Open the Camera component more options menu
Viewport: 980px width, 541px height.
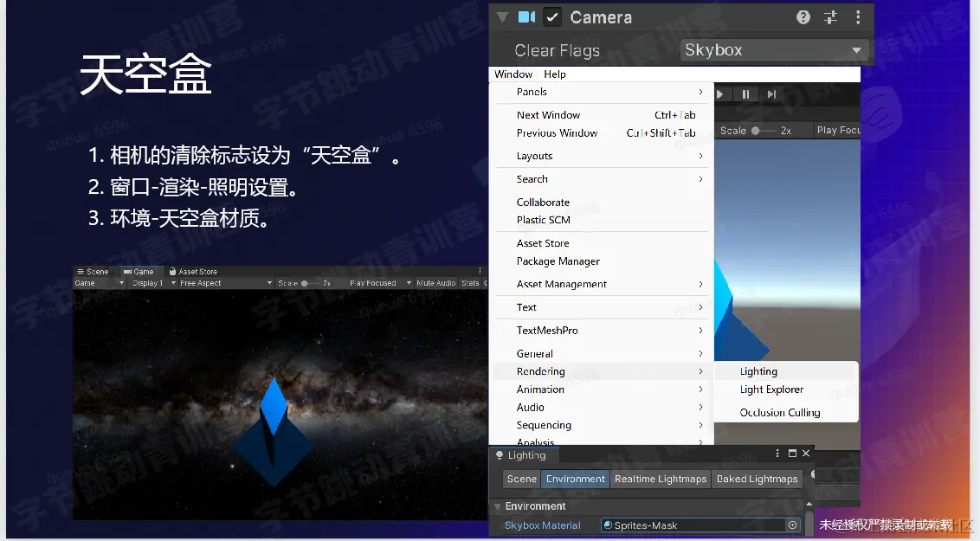pos(857,16)
